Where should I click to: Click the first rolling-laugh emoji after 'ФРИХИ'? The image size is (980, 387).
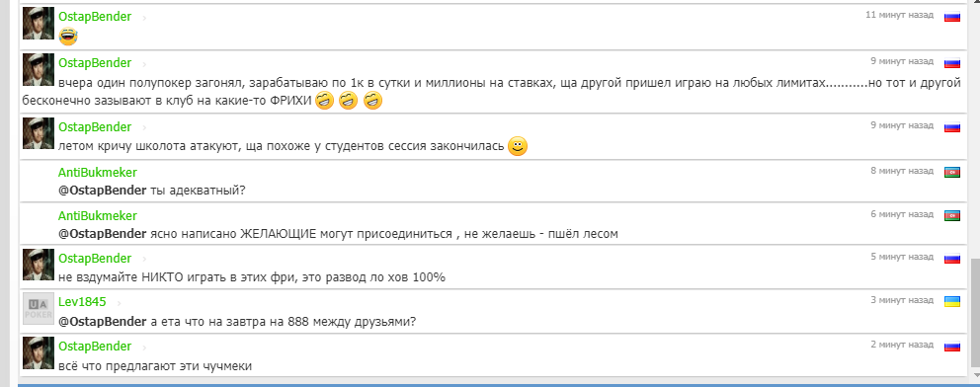tap(324, 100)
